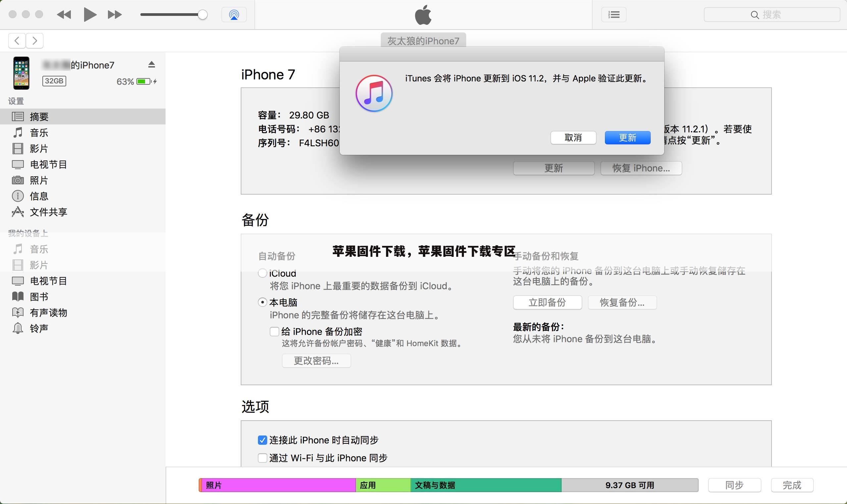Click the 完成 button
Viewport: 847px width, 504px height.
(792, 485)
